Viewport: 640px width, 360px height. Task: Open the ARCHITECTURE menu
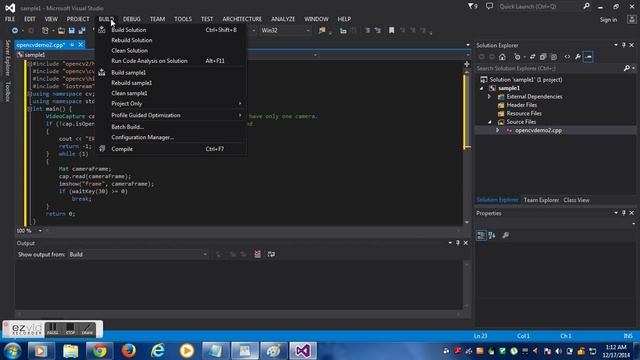tap(242, 19)
